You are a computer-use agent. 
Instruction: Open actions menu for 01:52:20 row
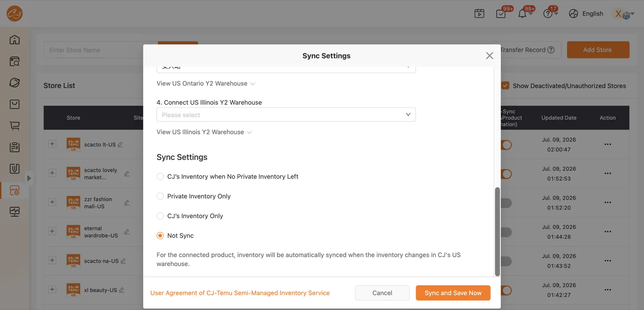tap(608, 202)
